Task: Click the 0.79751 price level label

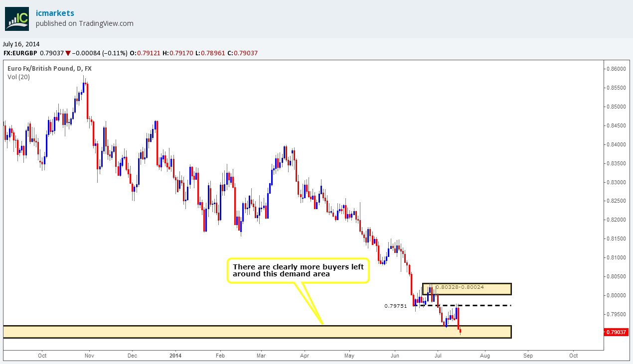Action: click(x=395, y=306)
